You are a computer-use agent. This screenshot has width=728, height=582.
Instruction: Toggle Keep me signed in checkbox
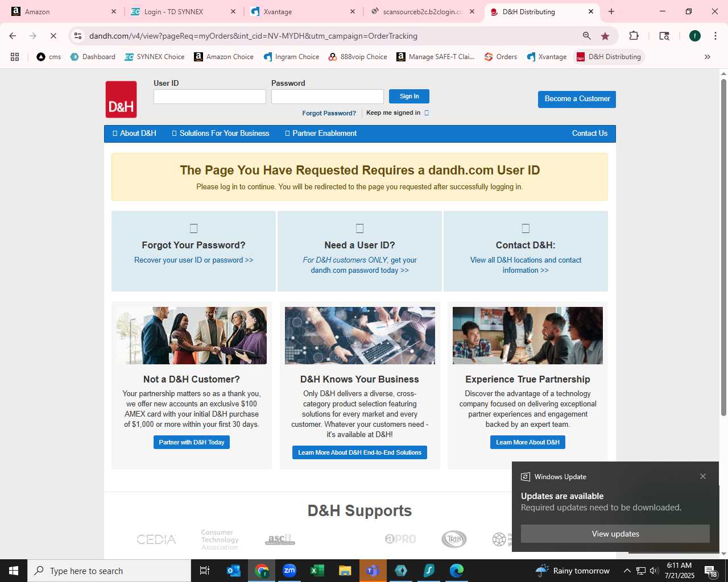(x=427, y=113)
